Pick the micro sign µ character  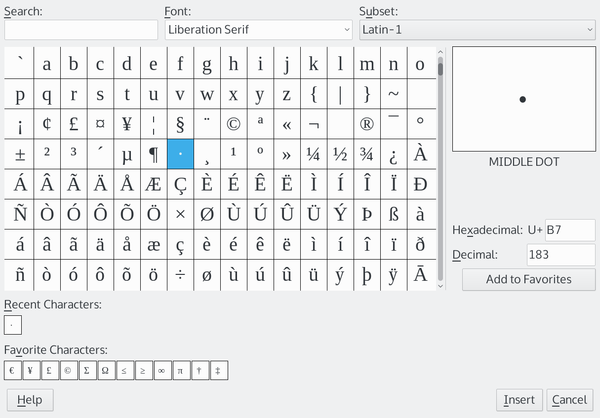pyautogui.click(x=127, y=154)
